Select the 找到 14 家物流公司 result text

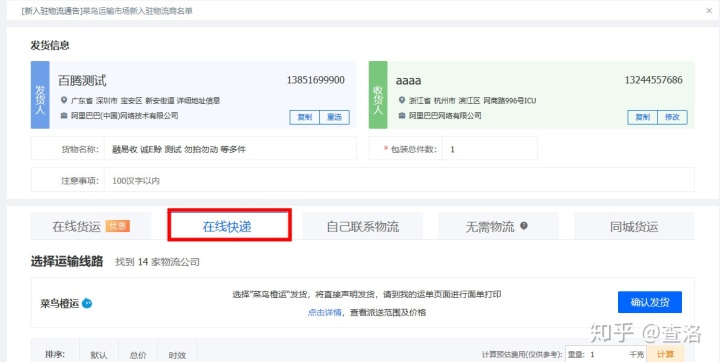(158, 262)
